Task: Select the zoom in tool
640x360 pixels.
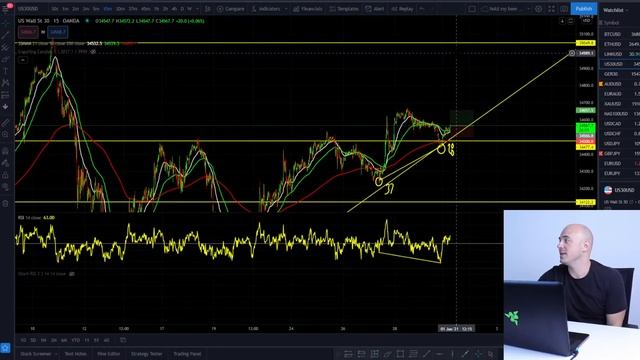Action: [5, 134]
